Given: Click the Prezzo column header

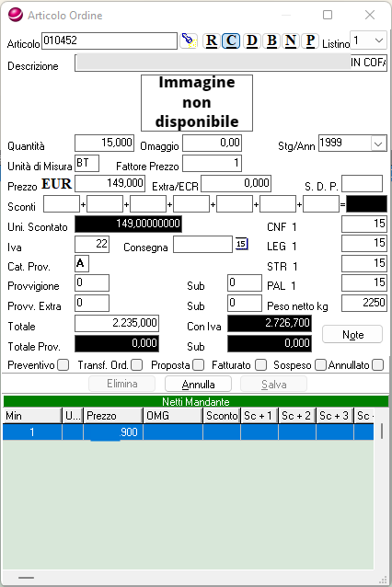Looking at the screenshot, I should click(x=113, y=416).
